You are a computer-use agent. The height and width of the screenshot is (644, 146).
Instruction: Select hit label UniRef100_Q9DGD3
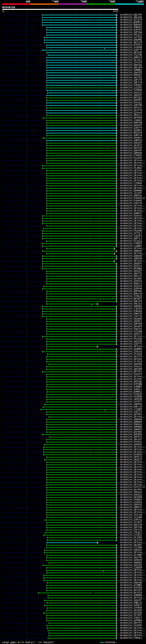tap(131, 251)
